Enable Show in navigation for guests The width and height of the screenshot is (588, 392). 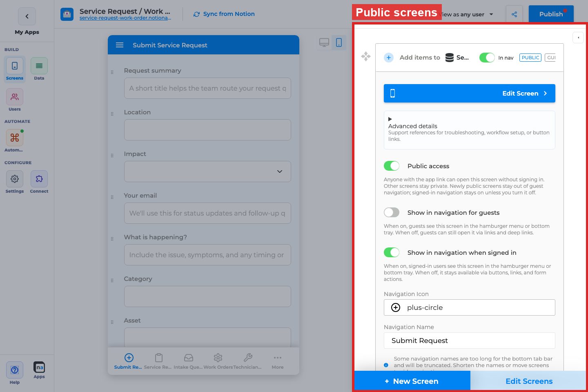point(392,212)
